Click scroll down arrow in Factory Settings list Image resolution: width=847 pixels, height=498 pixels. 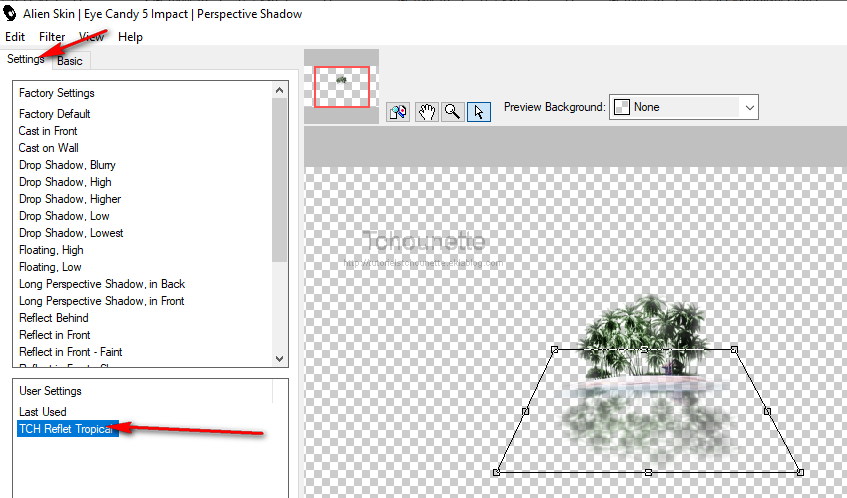pyautogui.click(x=280, y=357)
